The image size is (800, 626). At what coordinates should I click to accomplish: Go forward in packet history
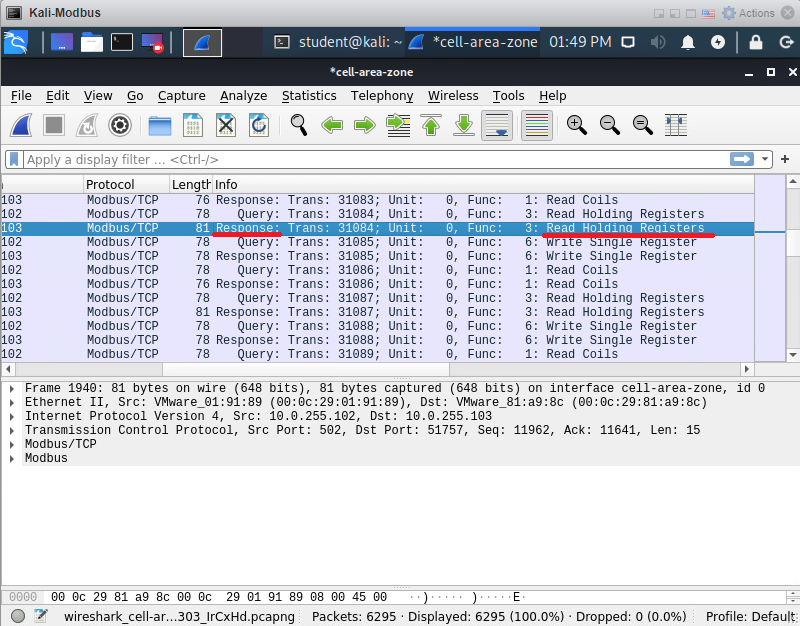(364, 125)
